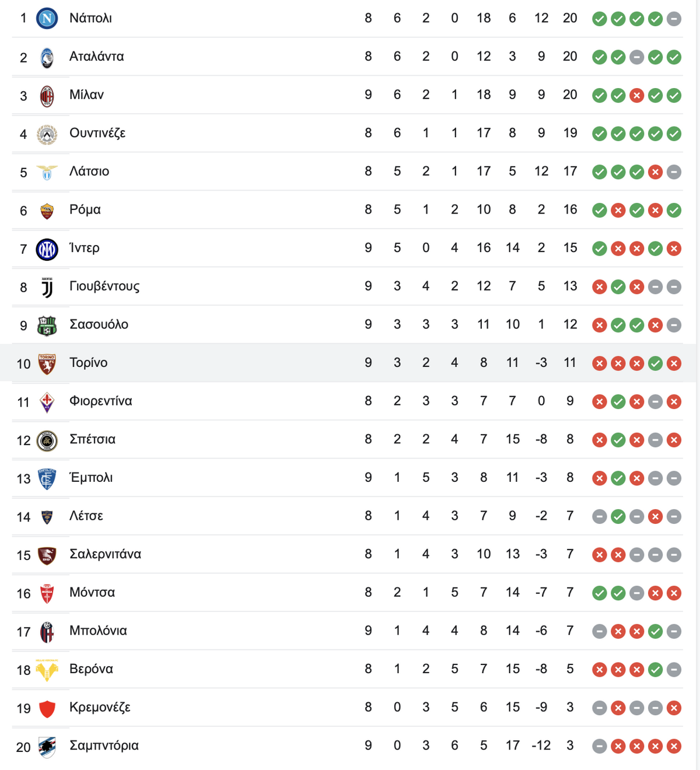
Task: Open team name Ρόμα
Action: pyautogui.click(x=85, y=210)
